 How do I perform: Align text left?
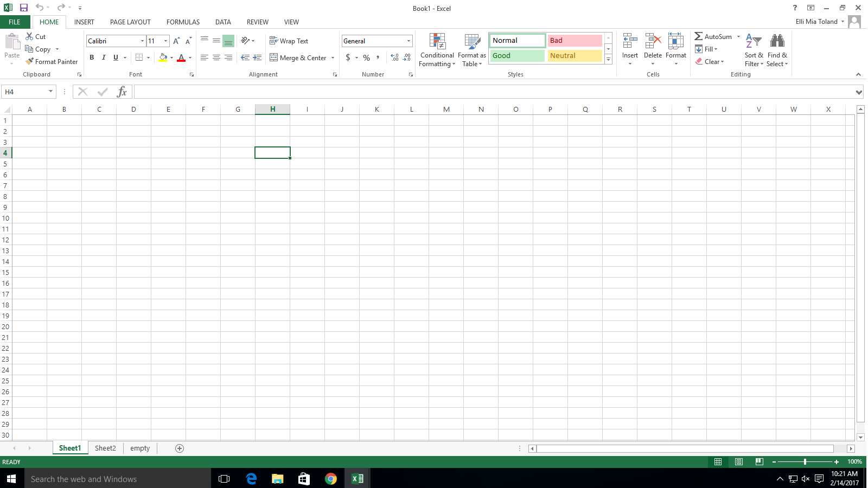click(205, 57)
